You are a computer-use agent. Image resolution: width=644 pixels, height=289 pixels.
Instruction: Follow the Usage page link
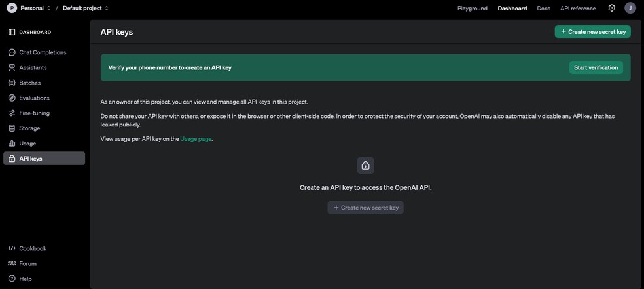(196, 138)
